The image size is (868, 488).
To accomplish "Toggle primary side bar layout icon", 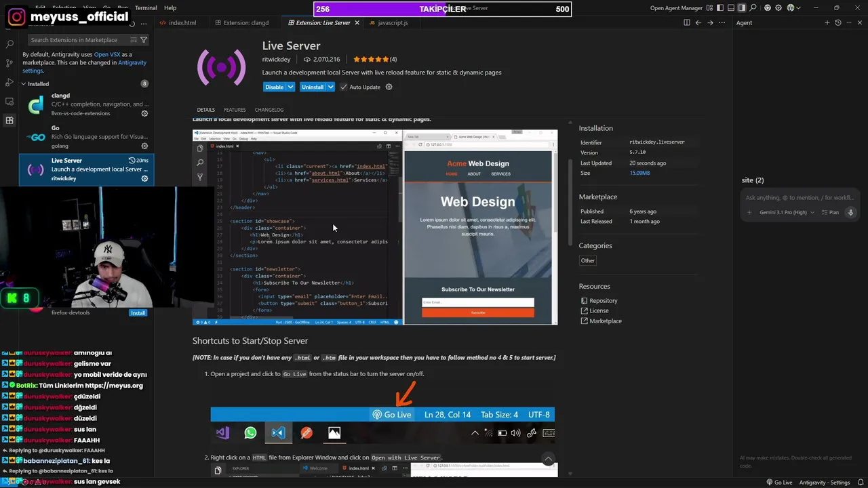I will pos(720,8).
